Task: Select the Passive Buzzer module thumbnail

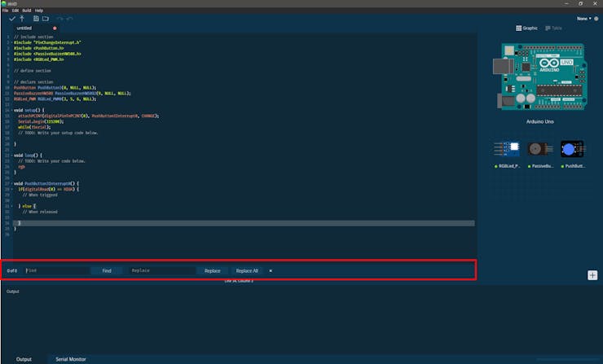Action: point(539,149)
